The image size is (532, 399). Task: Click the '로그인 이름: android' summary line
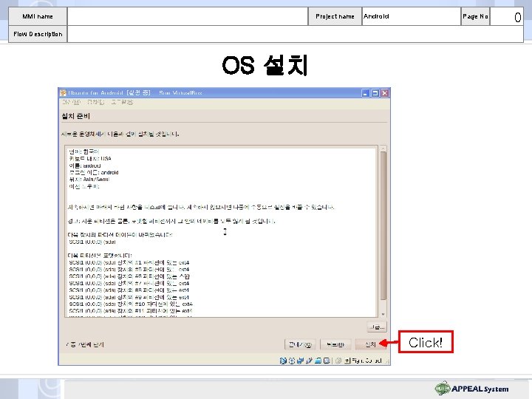94,172
